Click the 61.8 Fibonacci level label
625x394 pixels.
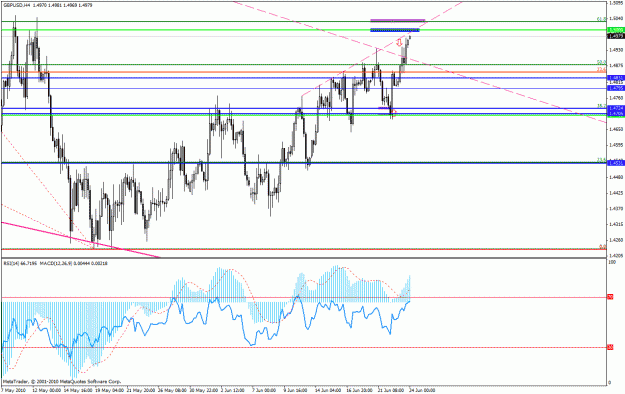601,19
